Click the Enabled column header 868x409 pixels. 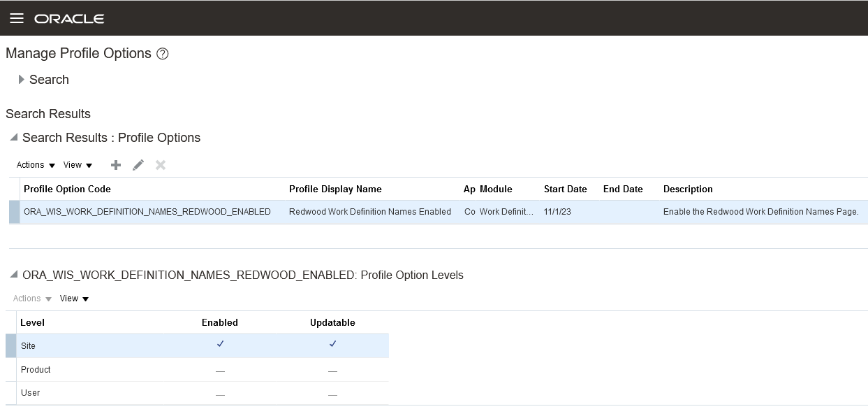click(220, 322)
